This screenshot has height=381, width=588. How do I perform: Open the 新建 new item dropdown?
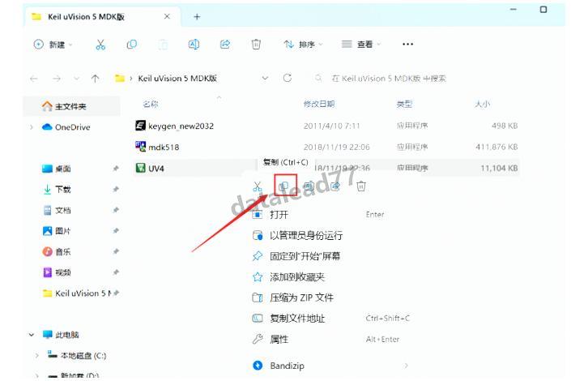53,45
